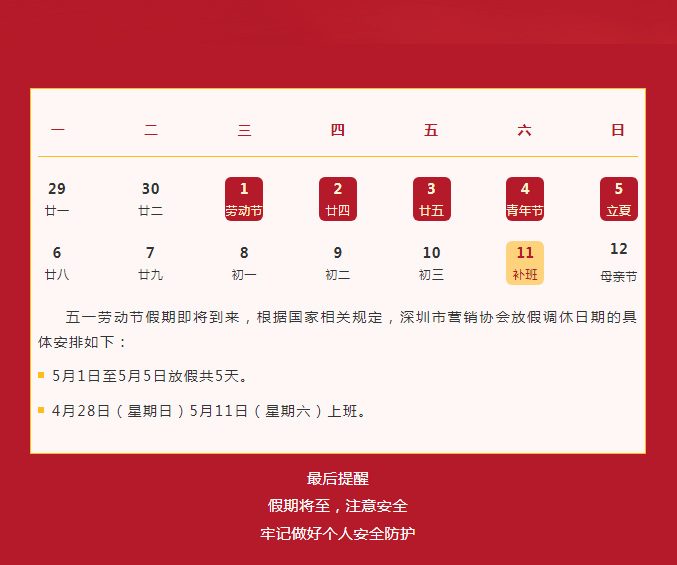Click the May 5 立夏 date badge

[619, 199]
